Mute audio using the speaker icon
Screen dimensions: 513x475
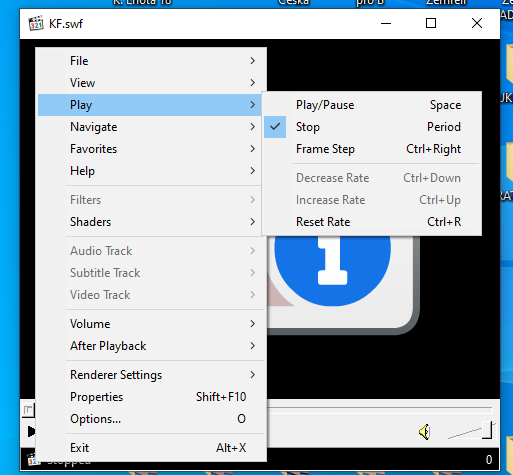click(424, 432)
